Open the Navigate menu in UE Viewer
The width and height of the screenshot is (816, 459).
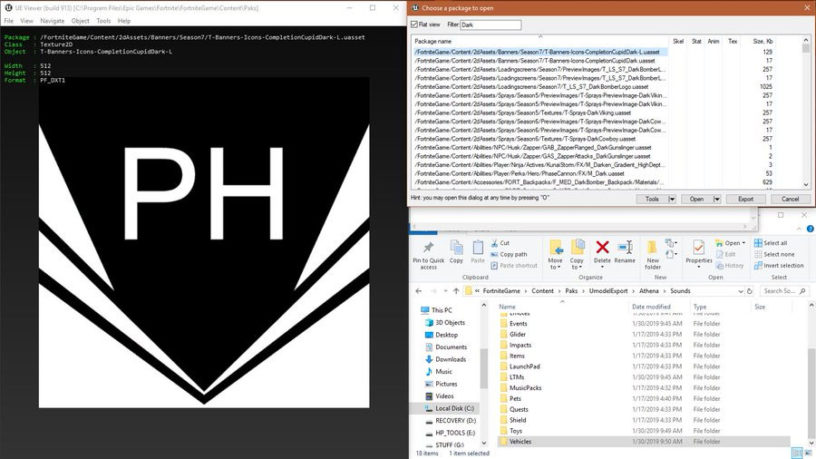52,21
